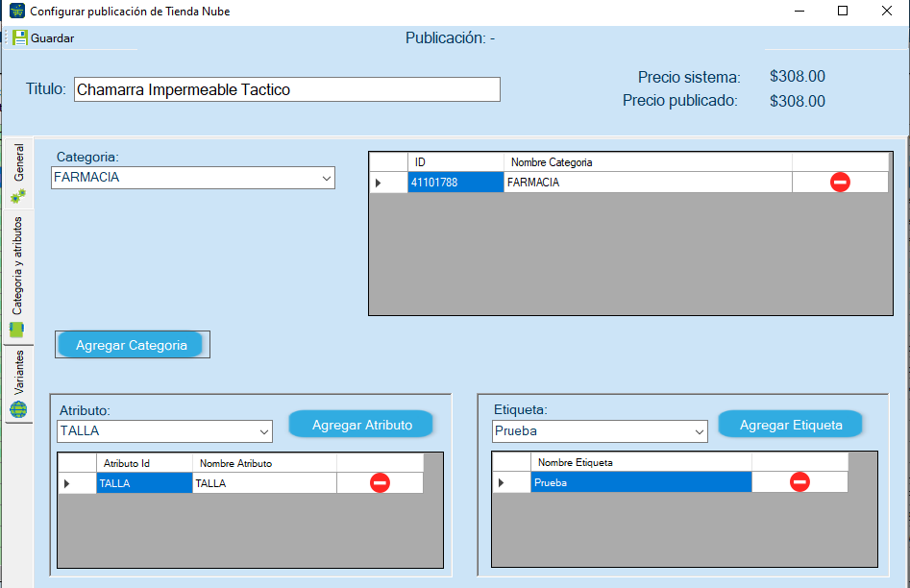This screenshot has height=588, width=910.
Task: Maximize the Configurar publicación window
Action: pos(843,11)
